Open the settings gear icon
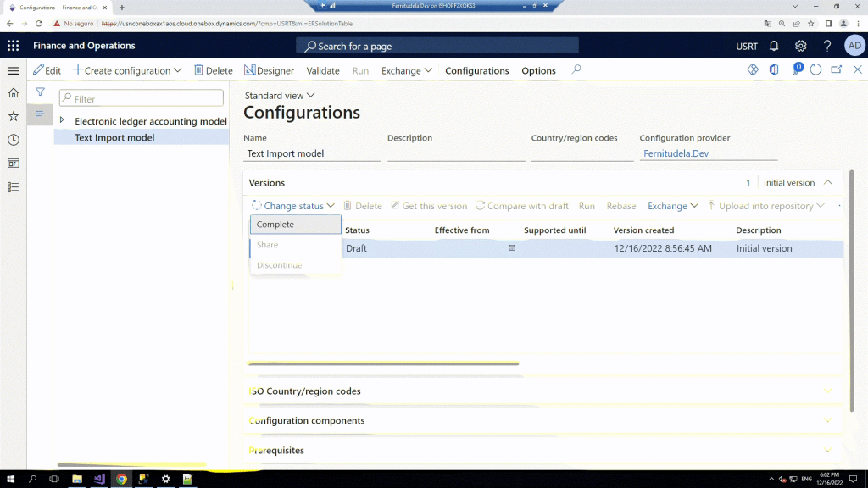The width and height of the screenshot is (868, 488). click(x=800, y=46)
